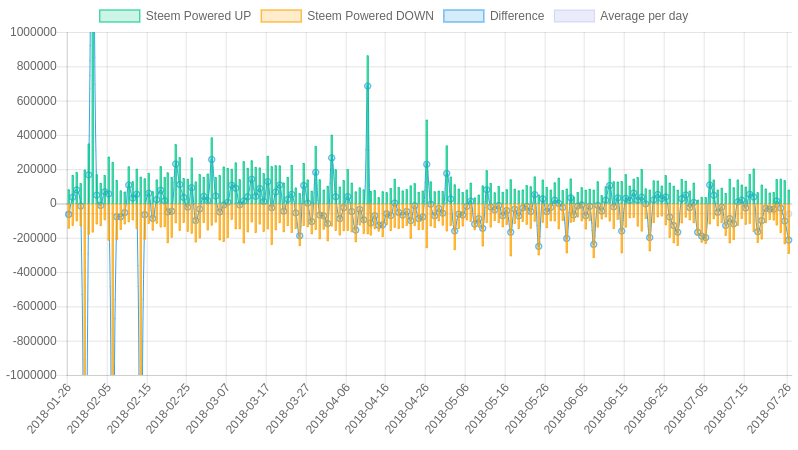Click x-axis date label 2018-07-15

(x=725, y=409)
